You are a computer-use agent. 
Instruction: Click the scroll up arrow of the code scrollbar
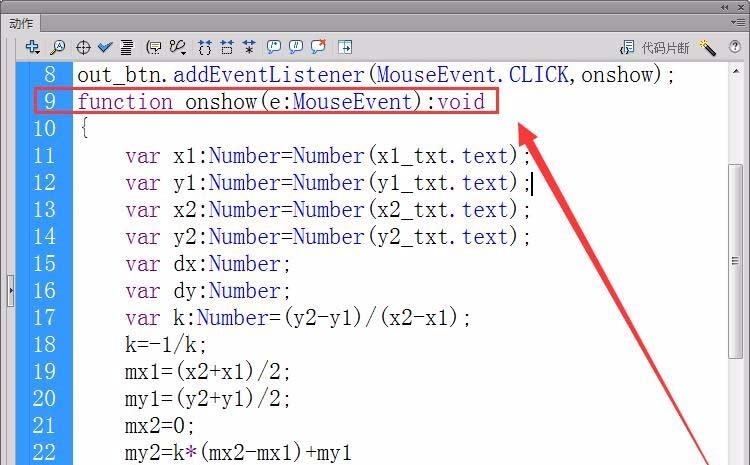click(x=736, y=71)
